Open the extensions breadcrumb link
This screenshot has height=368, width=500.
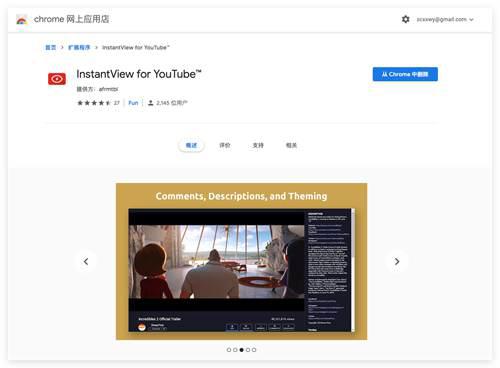(x=79, y=47)
